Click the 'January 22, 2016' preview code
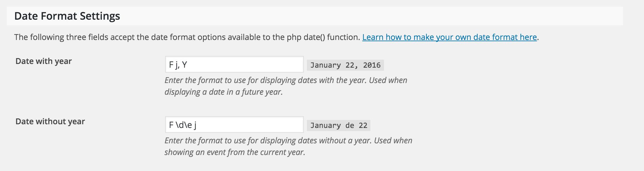Viewport: 644px width, 171px height. click(345, 65)
